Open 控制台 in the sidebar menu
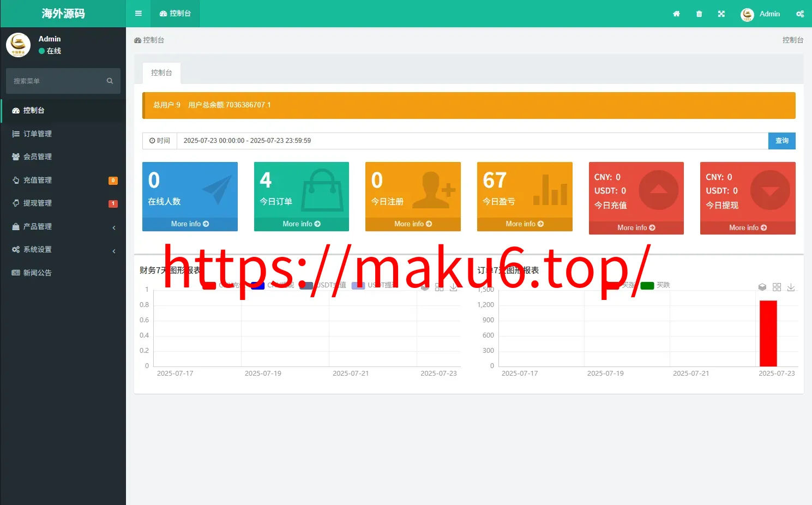 63,110
